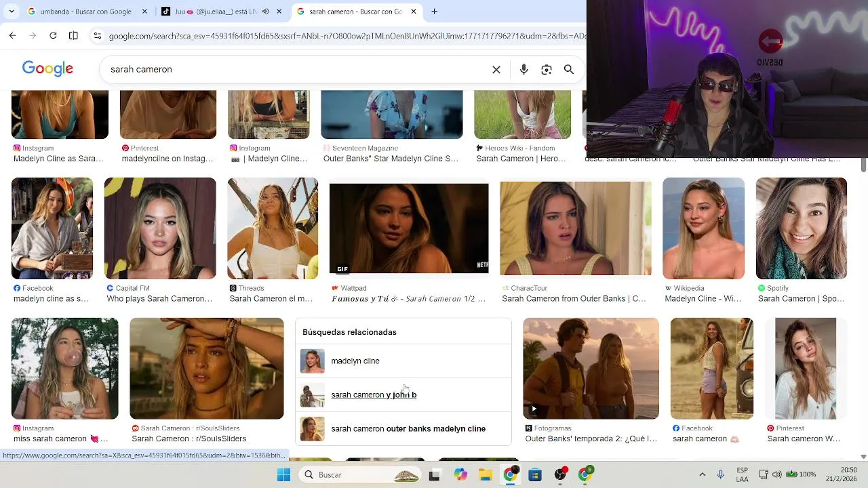Mute the TikTok tab audio icon

265,12
